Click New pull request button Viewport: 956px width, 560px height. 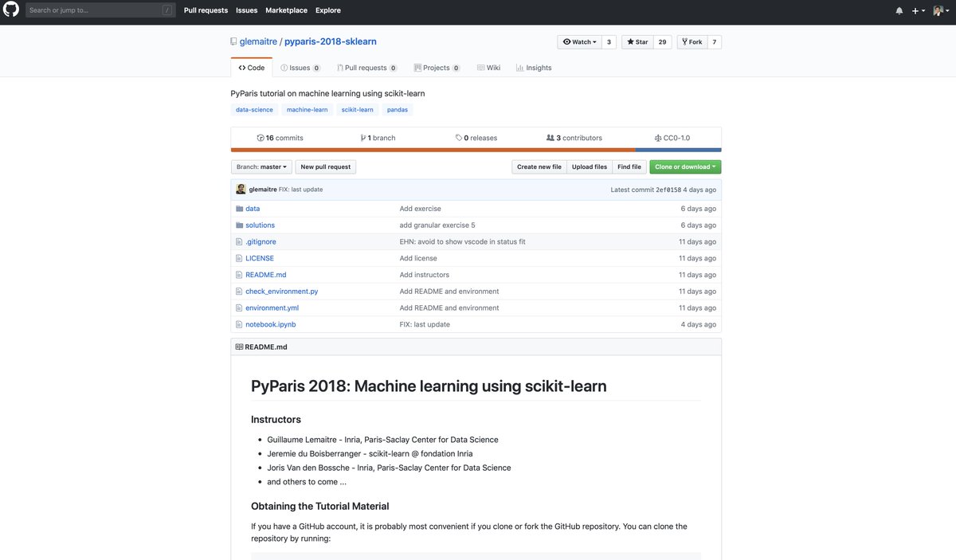pos(325,167)
